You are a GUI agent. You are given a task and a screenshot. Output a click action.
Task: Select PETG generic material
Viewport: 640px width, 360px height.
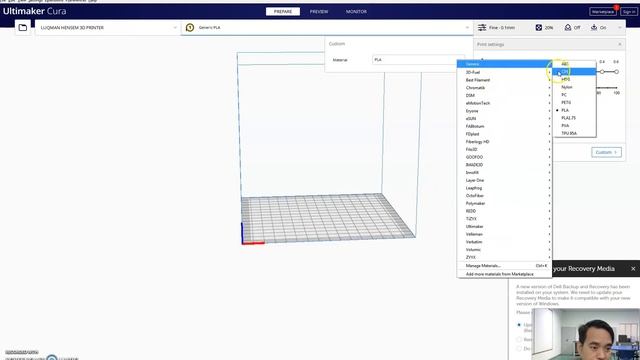click(575, 102)
